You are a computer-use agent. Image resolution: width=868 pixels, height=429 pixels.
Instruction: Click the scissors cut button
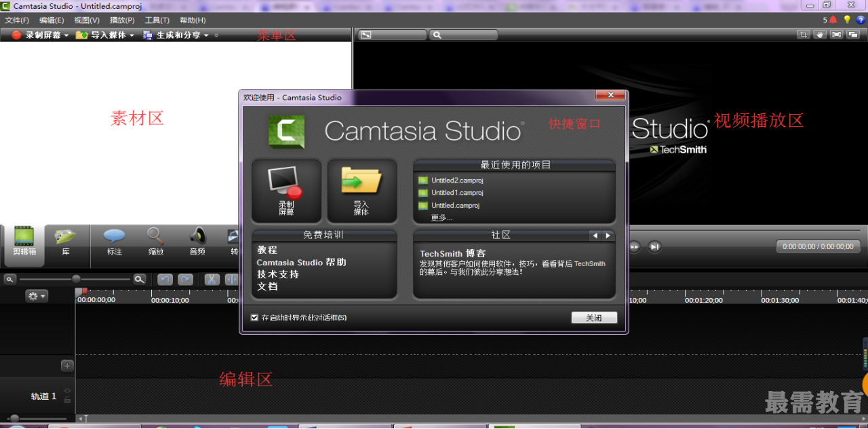click(212, 279)
